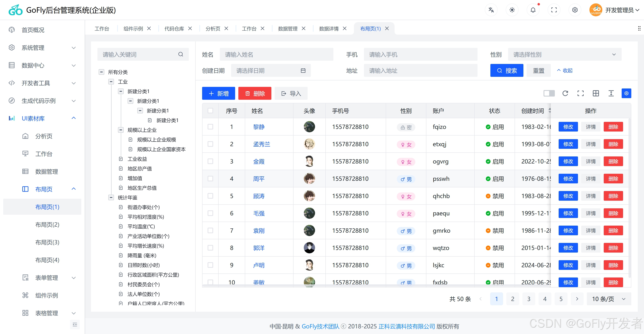644x334 pixels.
Task: Refresh the table with reload icon
Action: 565,93
